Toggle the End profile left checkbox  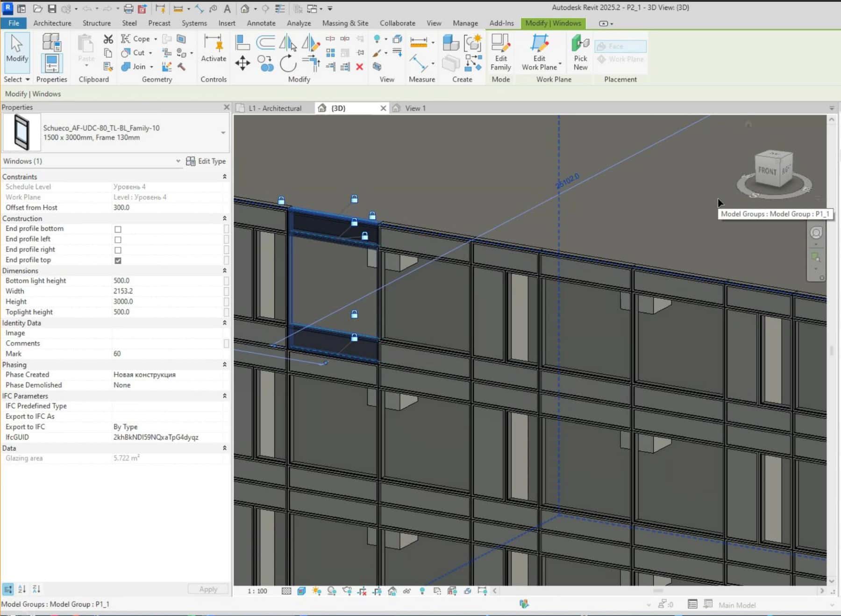pos(118,240)
